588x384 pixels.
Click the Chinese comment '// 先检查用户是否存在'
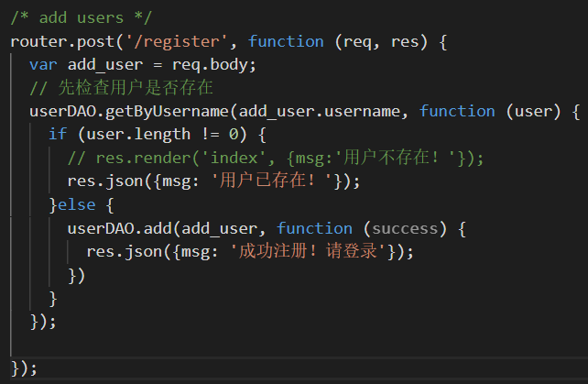121,88
